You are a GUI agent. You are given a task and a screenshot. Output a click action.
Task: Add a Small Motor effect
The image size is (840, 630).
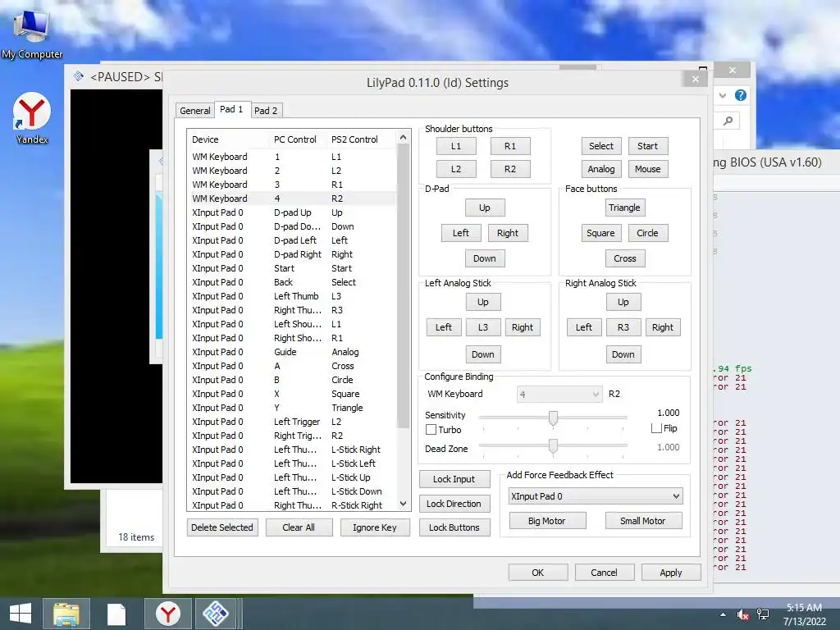tap(643, 521)
